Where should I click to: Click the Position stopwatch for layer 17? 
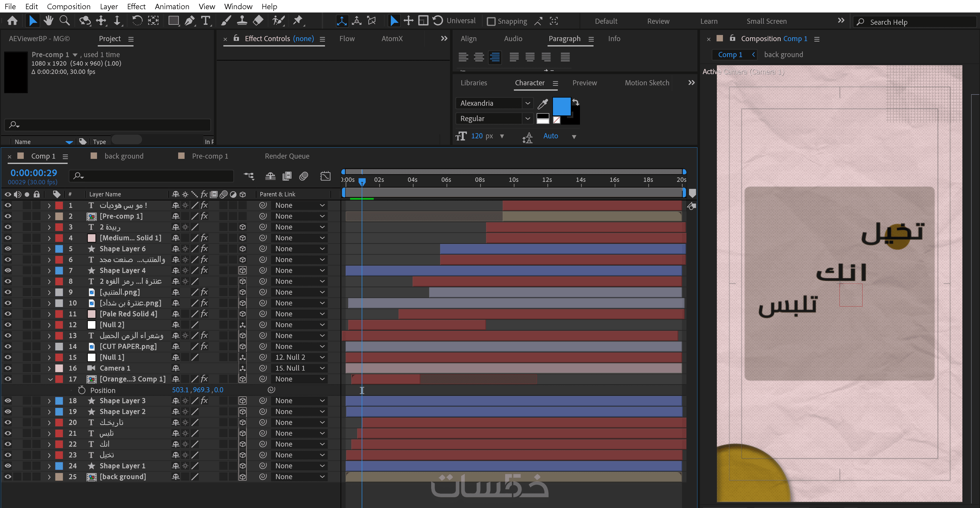tap(81, 390)
